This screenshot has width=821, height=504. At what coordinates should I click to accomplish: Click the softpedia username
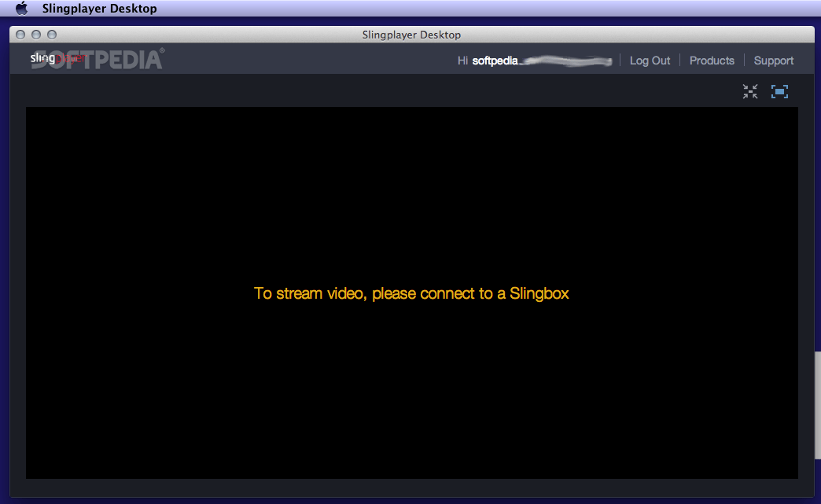495,61
